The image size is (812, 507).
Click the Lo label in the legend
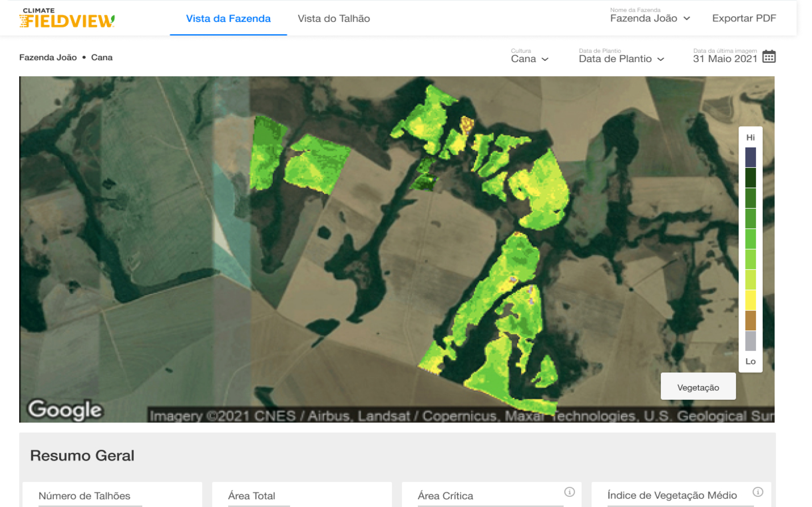pos(750,361)
